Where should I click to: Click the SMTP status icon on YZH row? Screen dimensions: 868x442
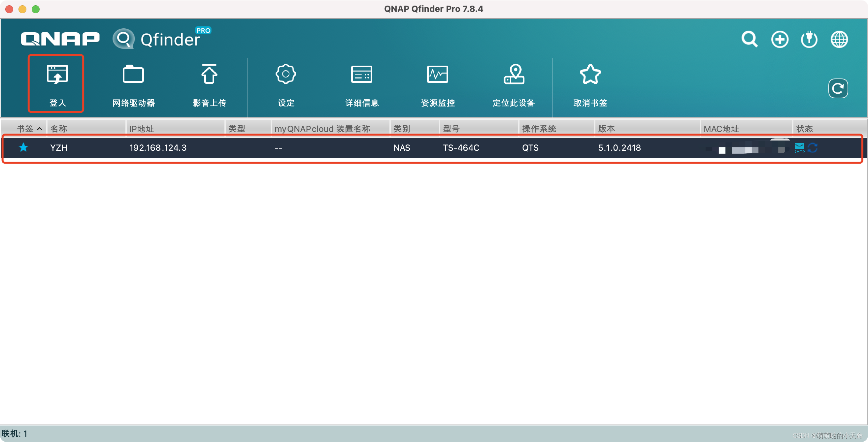click(x=800, y=148)
